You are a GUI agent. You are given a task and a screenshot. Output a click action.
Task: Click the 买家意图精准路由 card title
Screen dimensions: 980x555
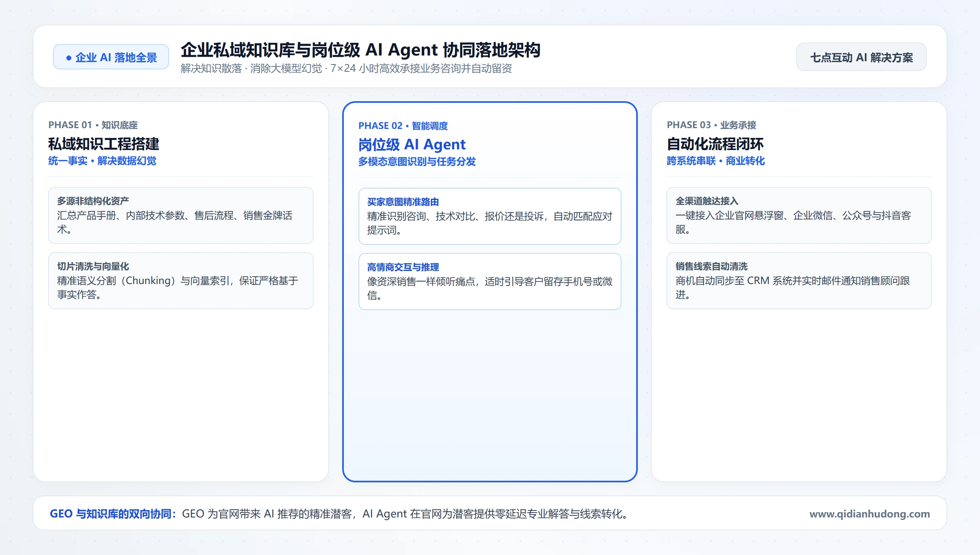click(403, 202)
